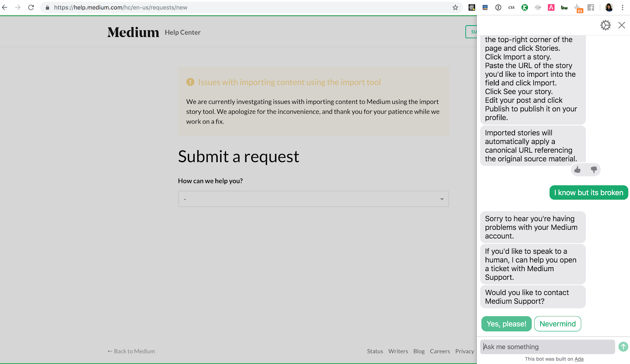
Task: Send the chat message with arrow button
Action: click(623, 347)
